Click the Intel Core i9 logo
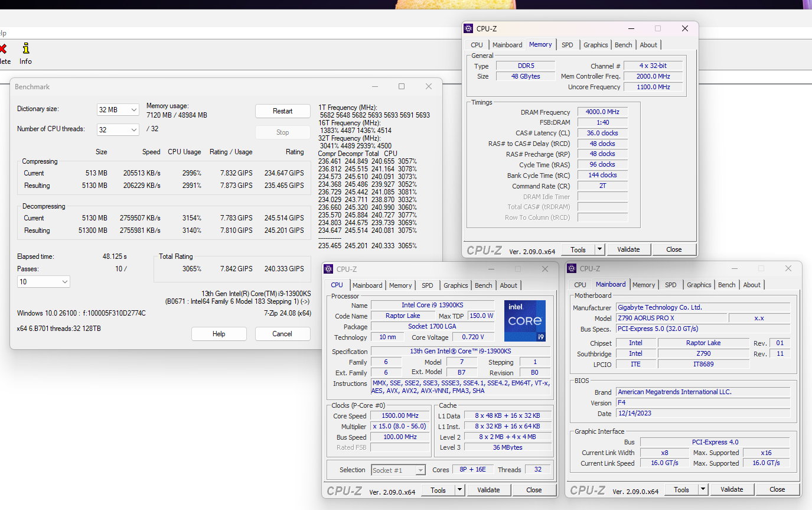Viewport: 812px width, 510px height. pyautogui.click(x=525, y=321)
